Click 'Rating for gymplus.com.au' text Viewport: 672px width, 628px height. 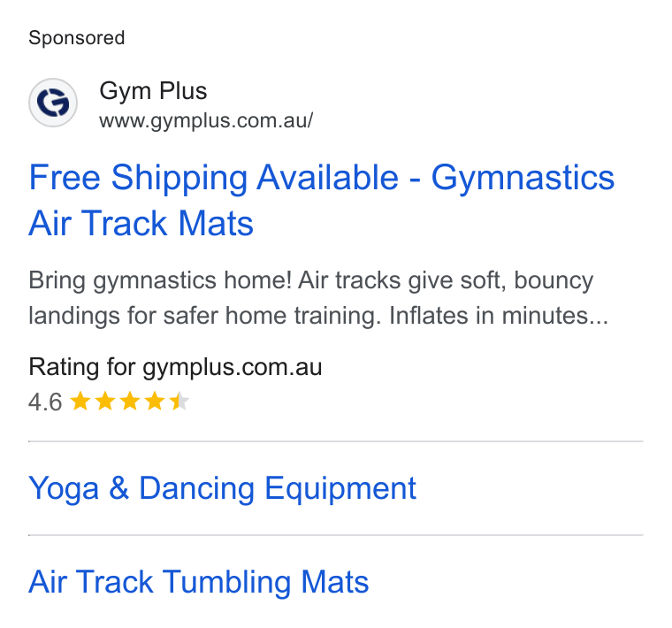[175, 367]
